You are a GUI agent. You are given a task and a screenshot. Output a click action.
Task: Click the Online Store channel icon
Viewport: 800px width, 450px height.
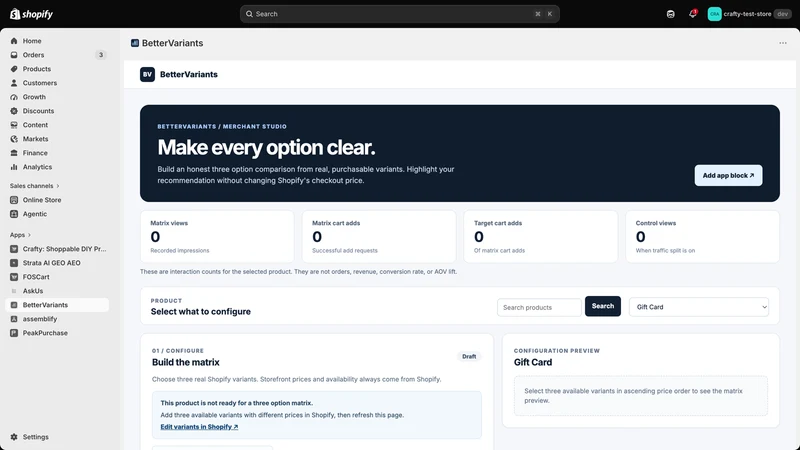point(14,200)
